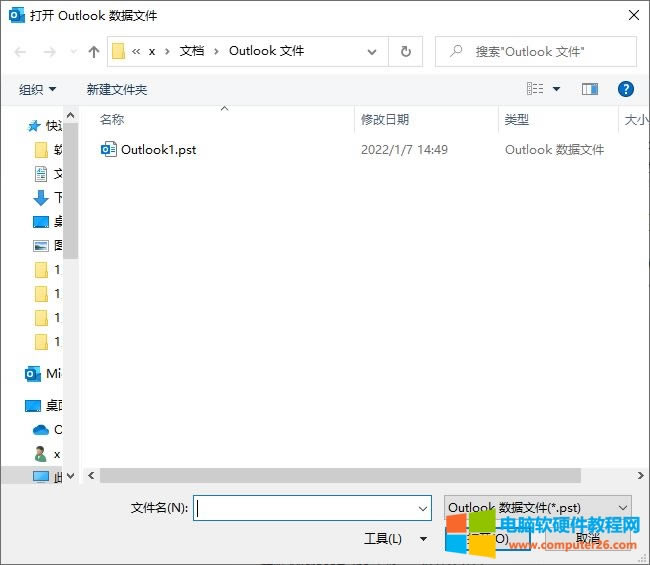650x565 pixels.
Task: Open the Downloads blue arrow item
Action: coord(41,198)
